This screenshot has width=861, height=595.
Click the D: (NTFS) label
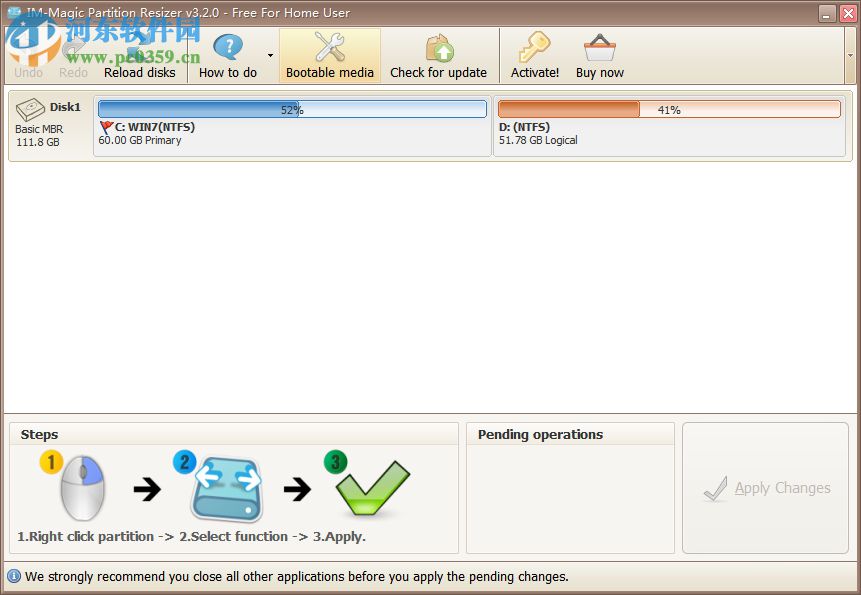pyautogui.click(x=524, y=127)
